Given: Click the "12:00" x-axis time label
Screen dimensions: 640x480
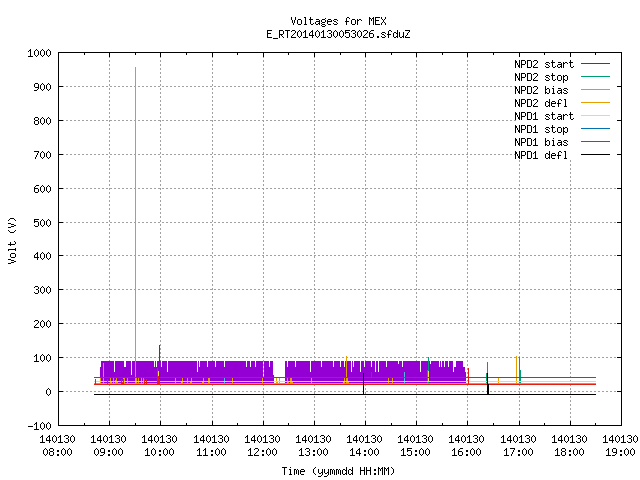Looking at the screenshot, I should 262,453.
